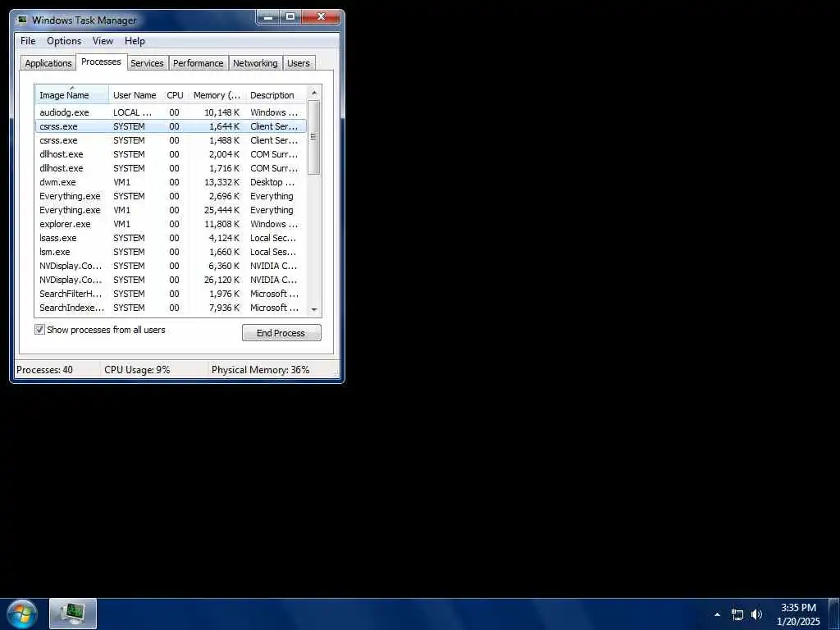Select the lsm.exe process
This screenshot has height=630, width=840.
coord(171,252)
